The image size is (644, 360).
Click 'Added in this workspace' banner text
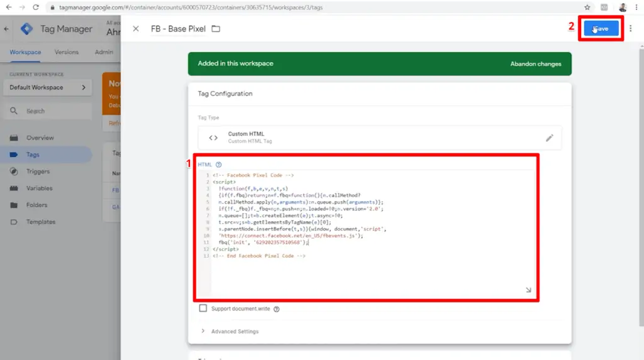click(235, 63)
